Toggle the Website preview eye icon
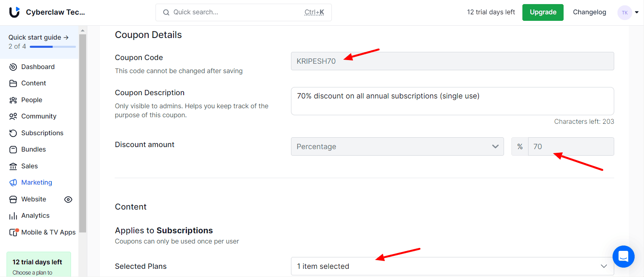 tap(68, 199)
